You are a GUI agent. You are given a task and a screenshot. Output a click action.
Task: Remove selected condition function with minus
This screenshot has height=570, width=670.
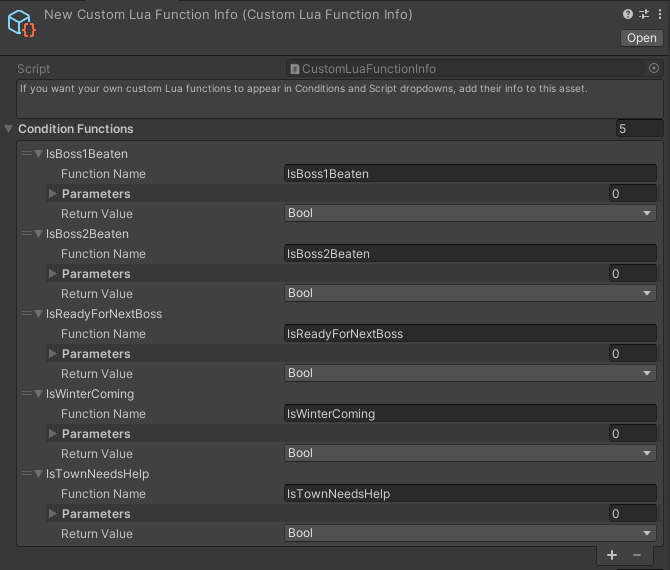click(x=637, y=555)
